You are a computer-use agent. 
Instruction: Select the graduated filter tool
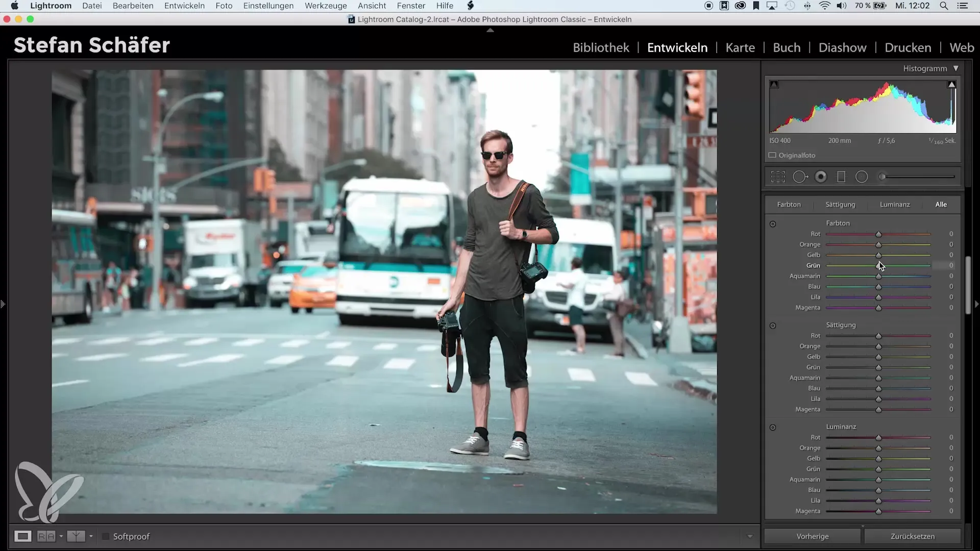(841, 177)
